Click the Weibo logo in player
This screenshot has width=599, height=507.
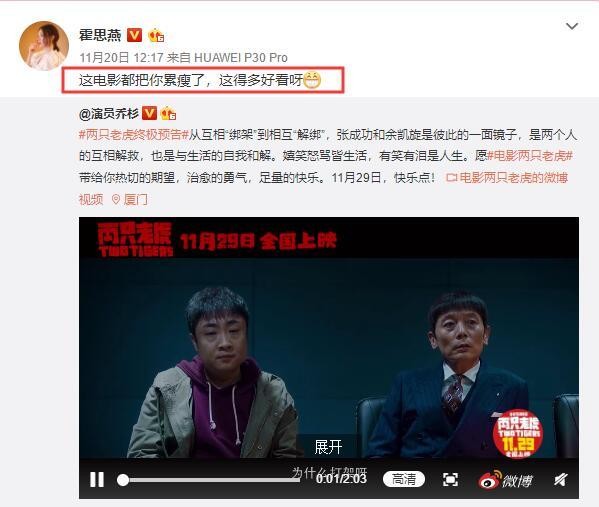pos(505,480)
